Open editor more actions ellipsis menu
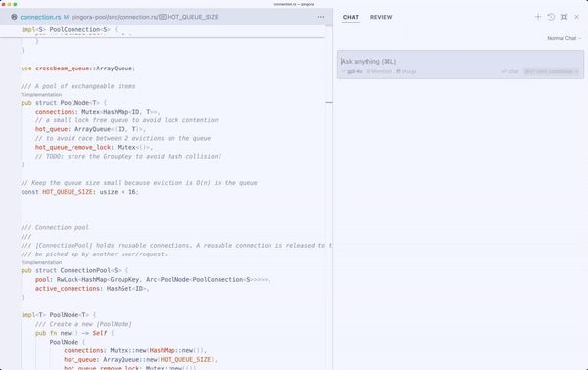 click(x=321, y=17)
